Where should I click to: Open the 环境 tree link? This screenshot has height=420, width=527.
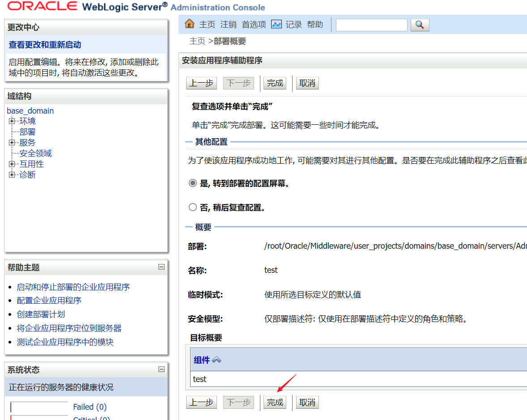tap(27, 121)
